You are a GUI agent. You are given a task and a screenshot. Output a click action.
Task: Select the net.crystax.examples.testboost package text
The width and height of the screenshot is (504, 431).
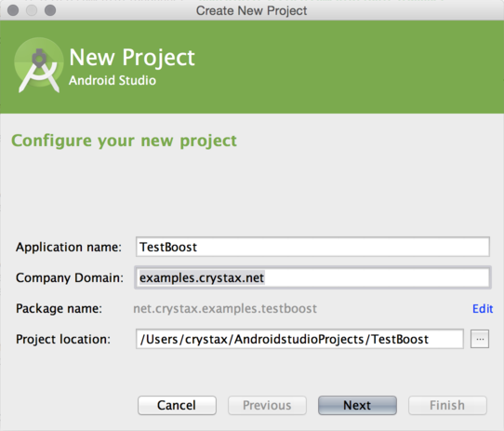(225, 309)
